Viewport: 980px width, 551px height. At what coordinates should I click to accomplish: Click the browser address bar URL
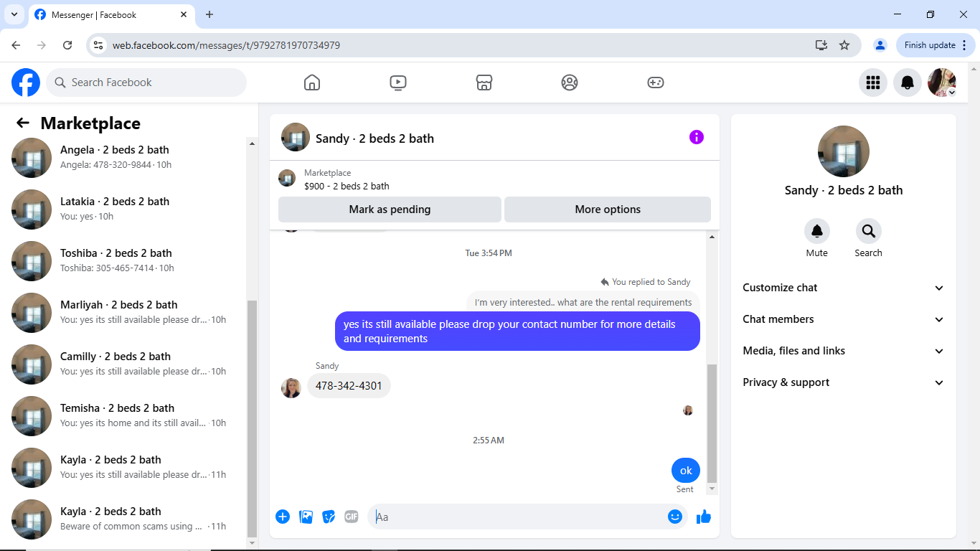pos(226,45)
